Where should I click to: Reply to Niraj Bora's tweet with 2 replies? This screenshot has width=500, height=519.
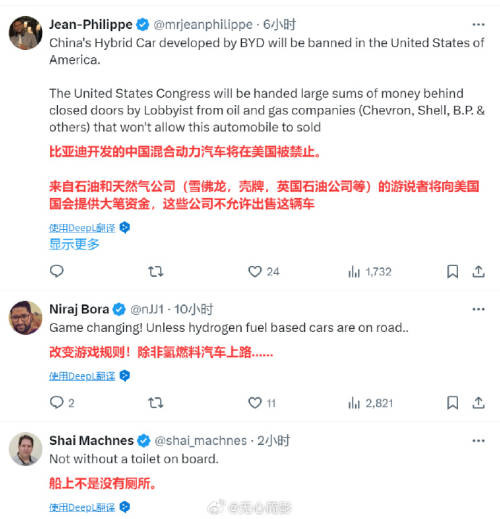(62, 403)
